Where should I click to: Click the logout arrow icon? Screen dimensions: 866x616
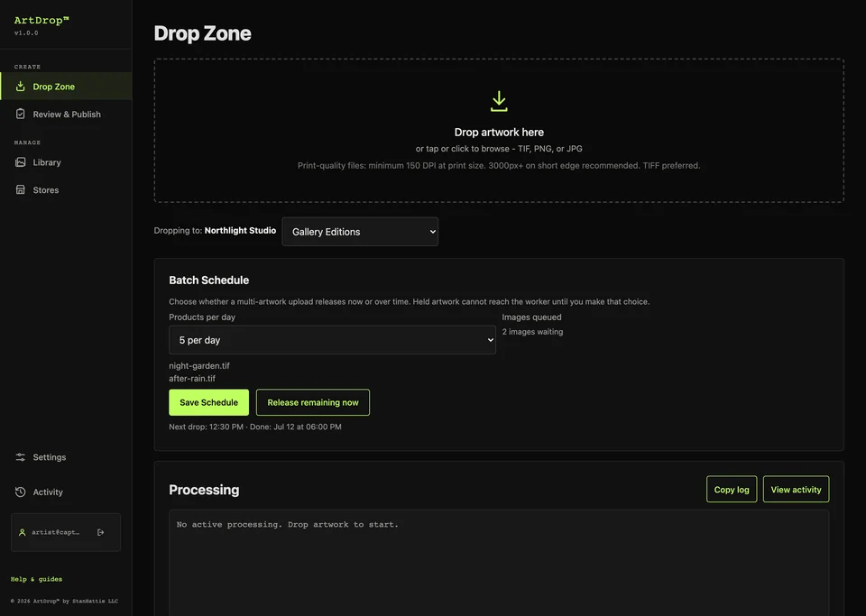[100, 532]
